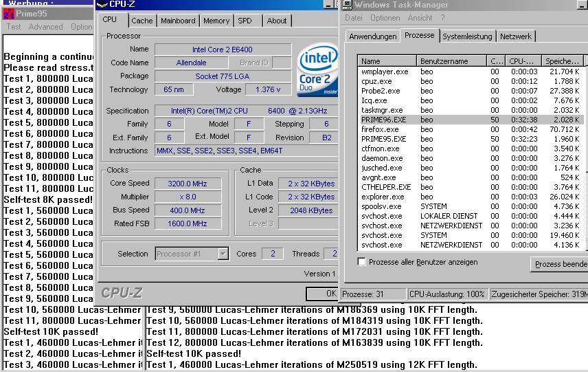Screen dimensions: 588x372
Task: Click the Task-Manager title bar icon
Action: click(x=348, y=5)
